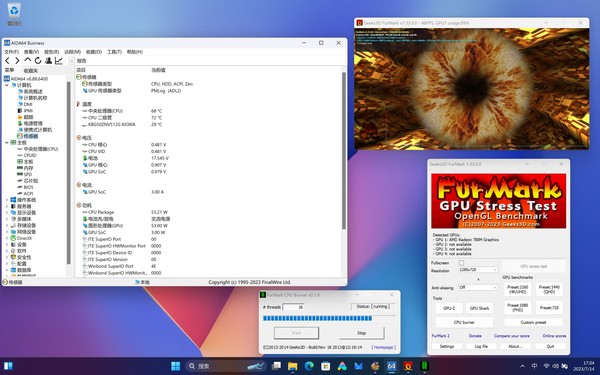Select CPUID under the motherboard node
600x375 pixels.
tap(30, 155)
